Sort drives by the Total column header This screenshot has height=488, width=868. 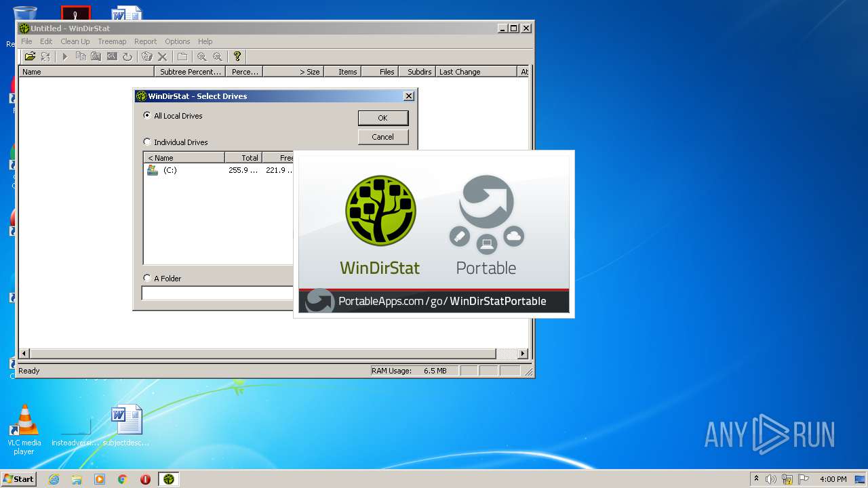coord(243,157)
